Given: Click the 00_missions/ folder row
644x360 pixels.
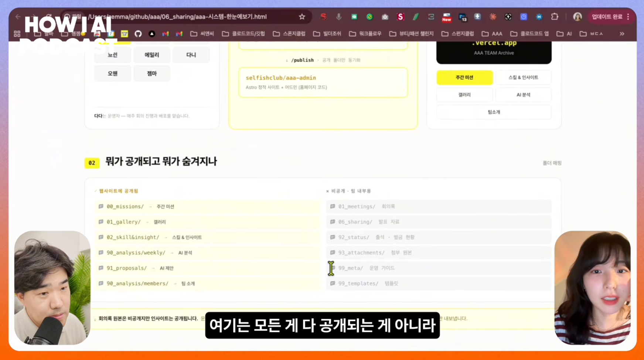Looking at the screenshot, I should click(208, 206).
